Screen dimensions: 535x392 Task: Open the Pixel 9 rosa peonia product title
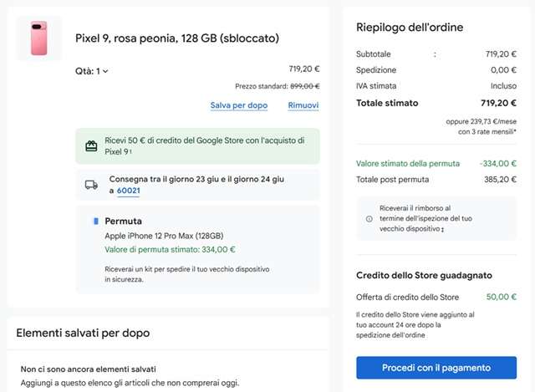click(176, 38)
